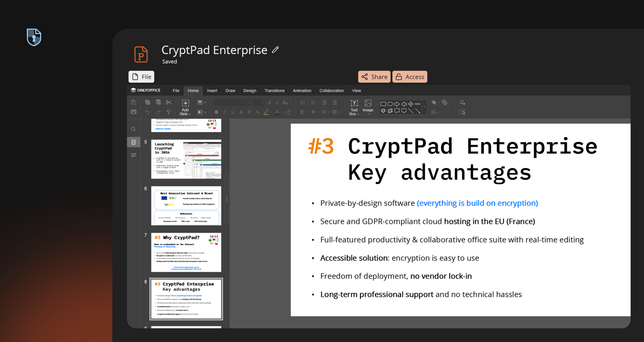This screenshot has width=644, height=342.
Task: Expand the shapes gallery arrow
Action: pyautogui.click(x=425, y=107)
